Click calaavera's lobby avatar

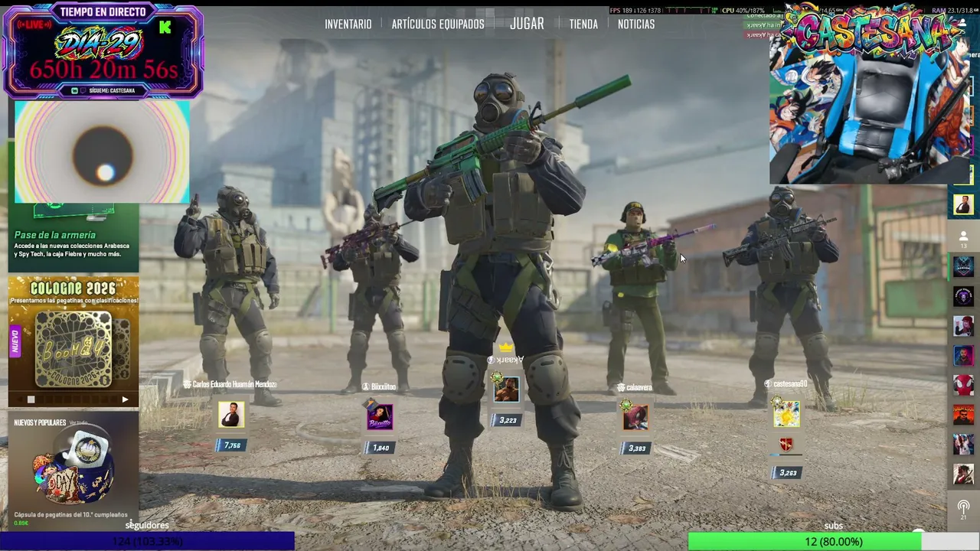[635, 417]
